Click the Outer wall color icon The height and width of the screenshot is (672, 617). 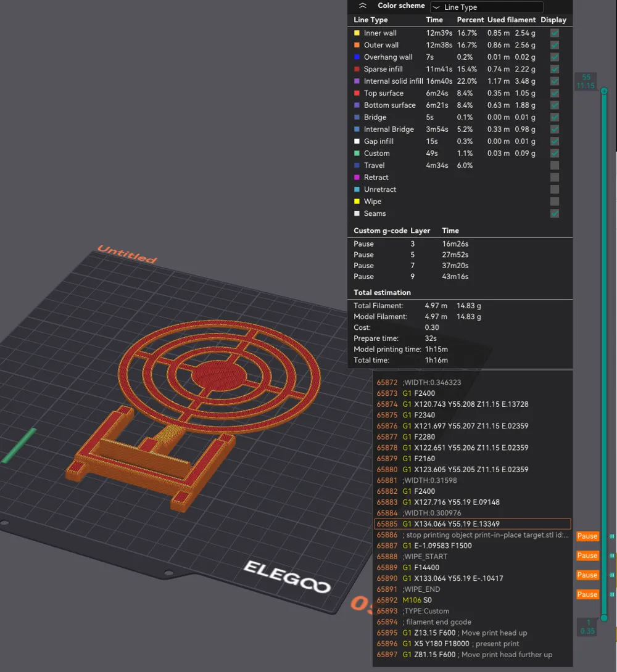point(357,44)
